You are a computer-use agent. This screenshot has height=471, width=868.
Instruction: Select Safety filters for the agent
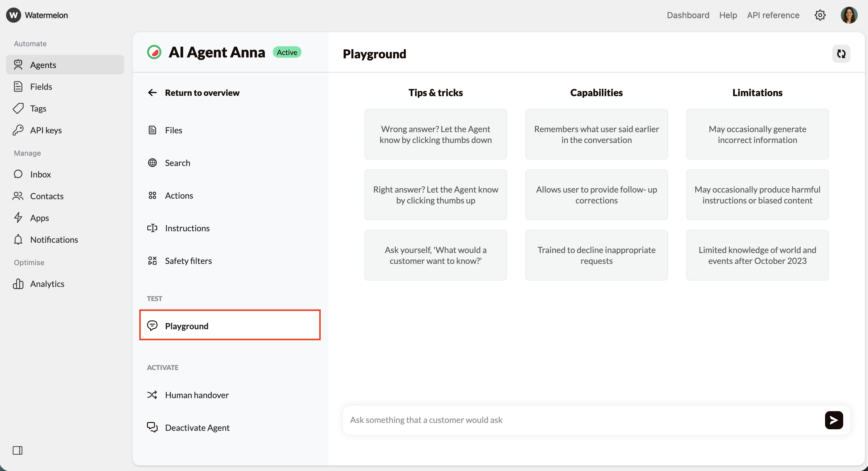pos(188,260)
